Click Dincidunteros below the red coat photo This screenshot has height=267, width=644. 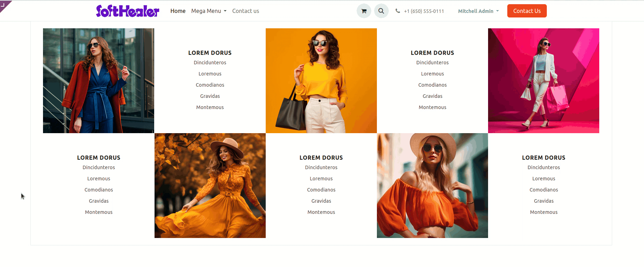[99, 167]
